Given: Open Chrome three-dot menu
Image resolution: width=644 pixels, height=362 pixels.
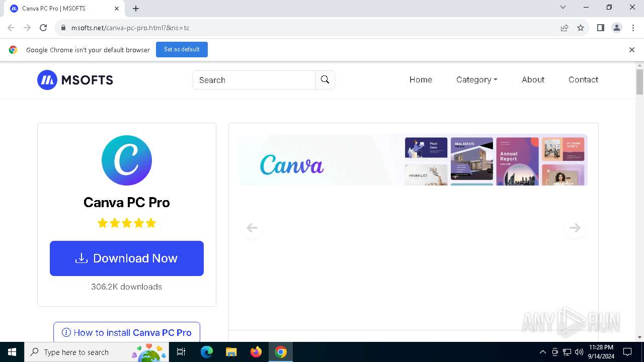Looking at the screenshot, I should [x=633, y=28].
